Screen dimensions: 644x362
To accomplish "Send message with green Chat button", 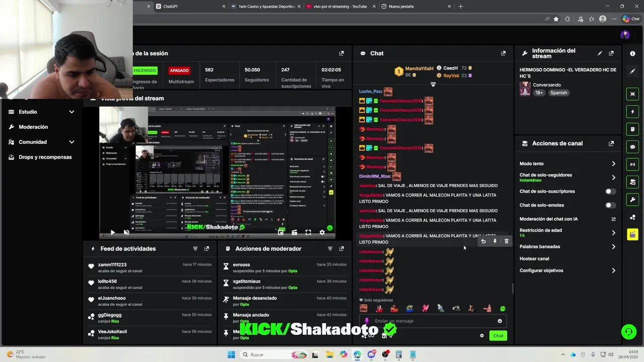I will click(498, 336).
